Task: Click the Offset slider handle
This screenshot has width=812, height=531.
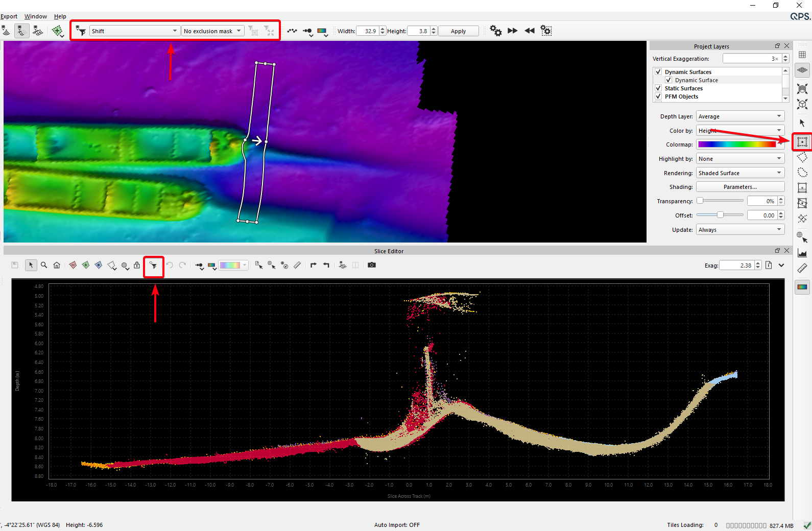Action: coord(720,215)
